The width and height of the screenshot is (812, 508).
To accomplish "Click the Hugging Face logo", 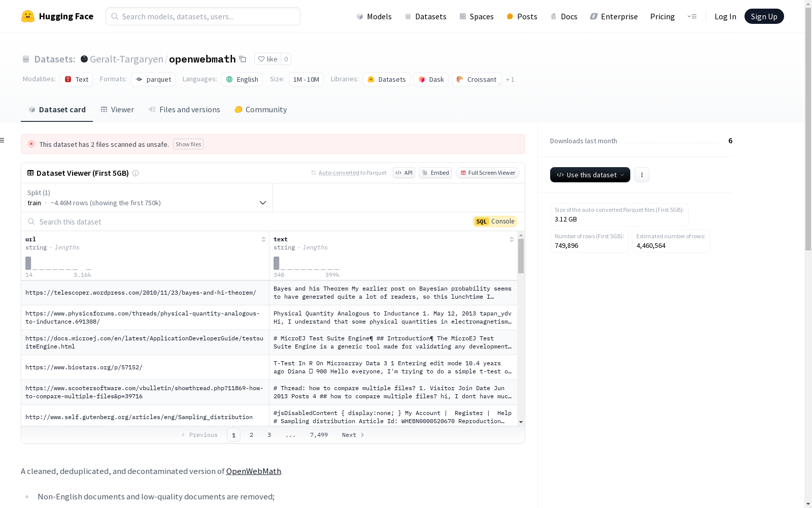I will click(57, 16).
